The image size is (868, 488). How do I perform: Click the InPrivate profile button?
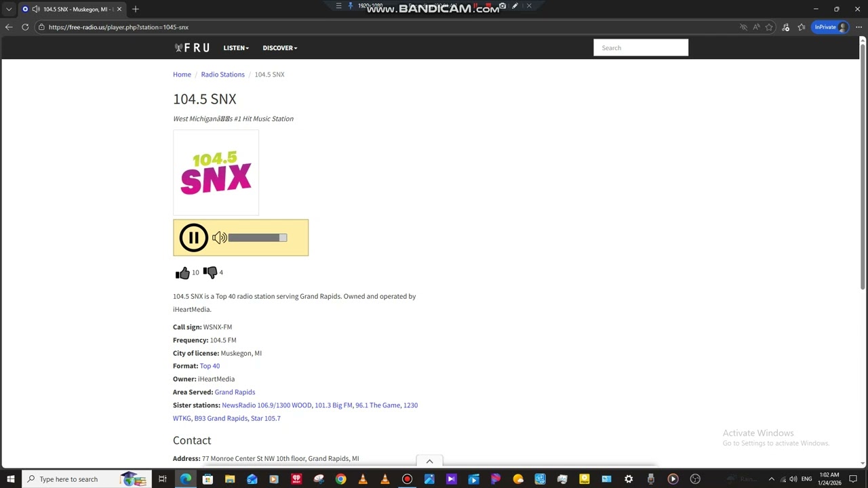pos(830,27)
